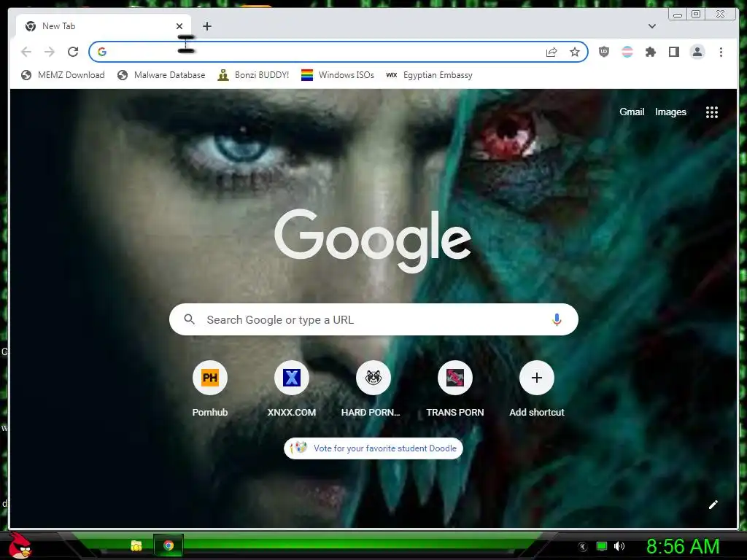Viewport: 747px width, 560px height.
Task: Open the Gmail link
Action: click(x=632, y=112)
